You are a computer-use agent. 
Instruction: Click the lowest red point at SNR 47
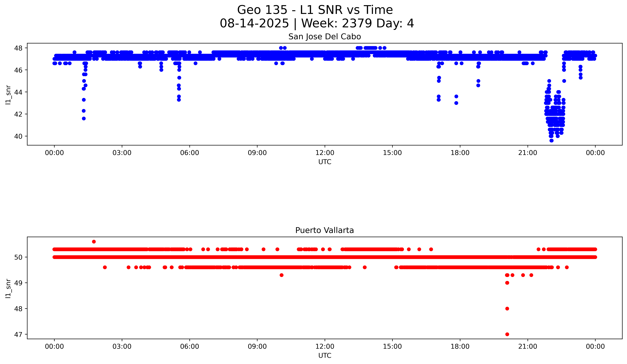coord(507,334)
